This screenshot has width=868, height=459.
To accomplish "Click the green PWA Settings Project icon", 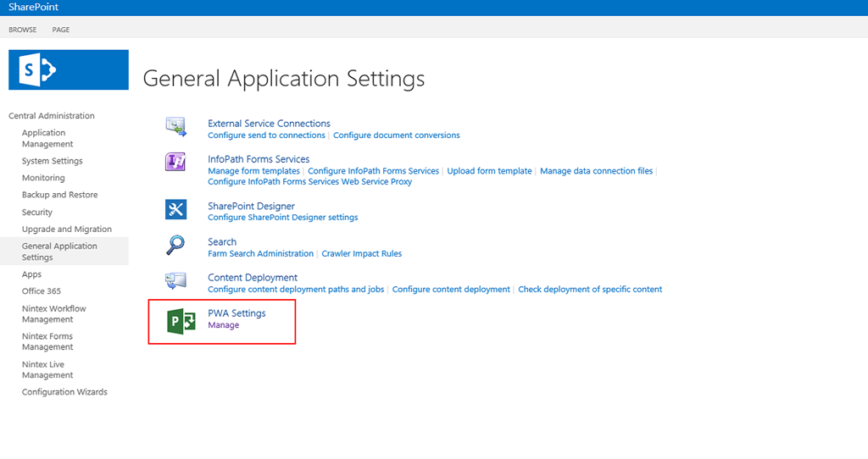I will 181,321.
